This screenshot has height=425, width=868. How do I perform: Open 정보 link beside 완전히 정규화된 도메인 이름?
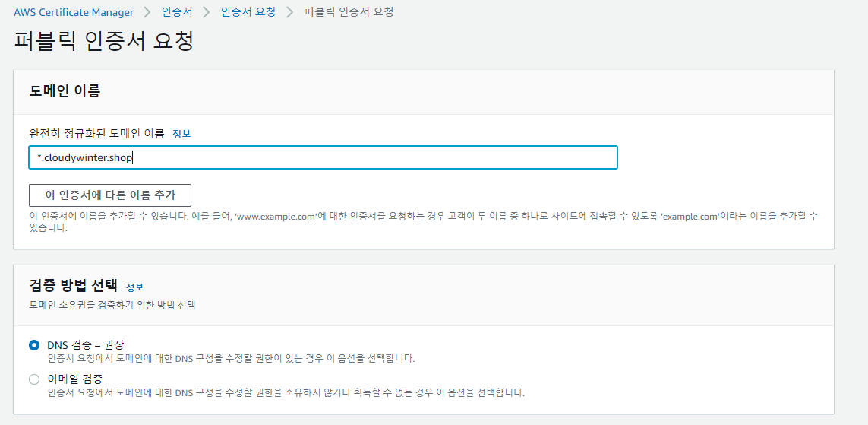[181, 134]
